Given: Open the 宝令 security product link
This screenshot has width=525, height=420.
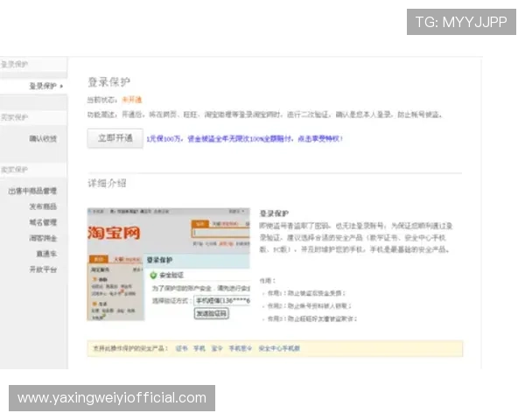Looking at the screenshot, I should [217, 348].
